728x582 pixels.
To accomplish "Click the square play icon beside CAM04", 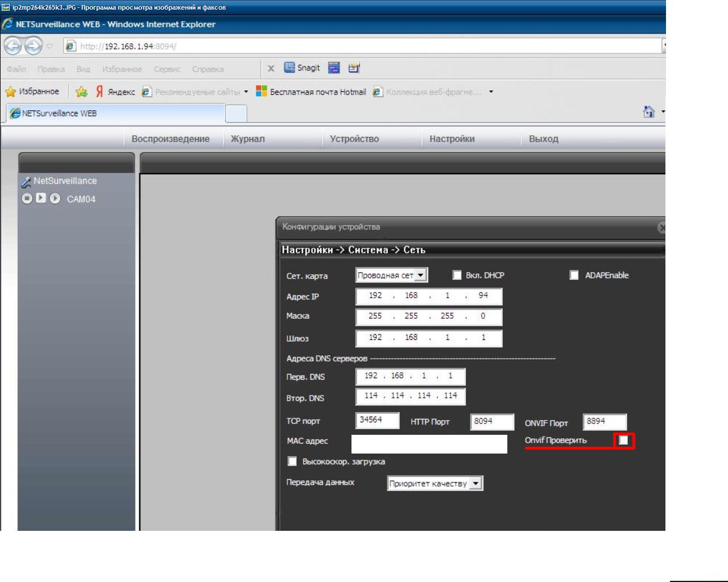I will click(x=40, y=198).
